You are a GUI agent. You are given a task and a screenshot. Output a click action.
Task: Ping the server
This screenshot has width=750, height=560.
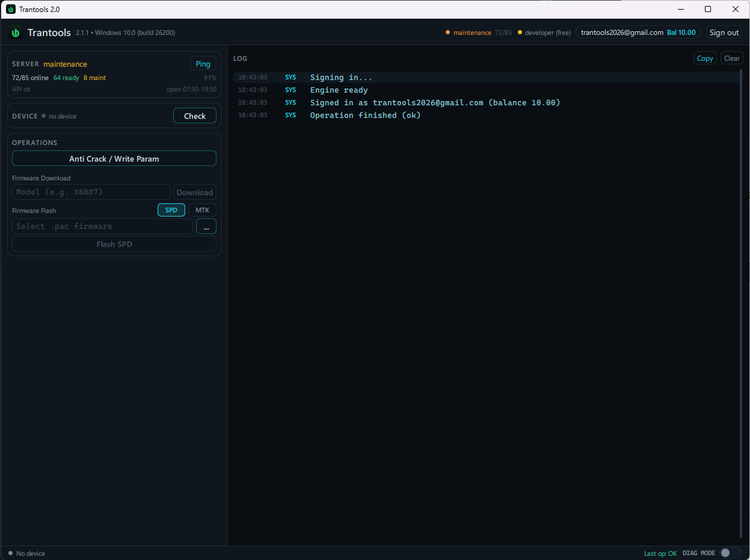click(203, 64)
